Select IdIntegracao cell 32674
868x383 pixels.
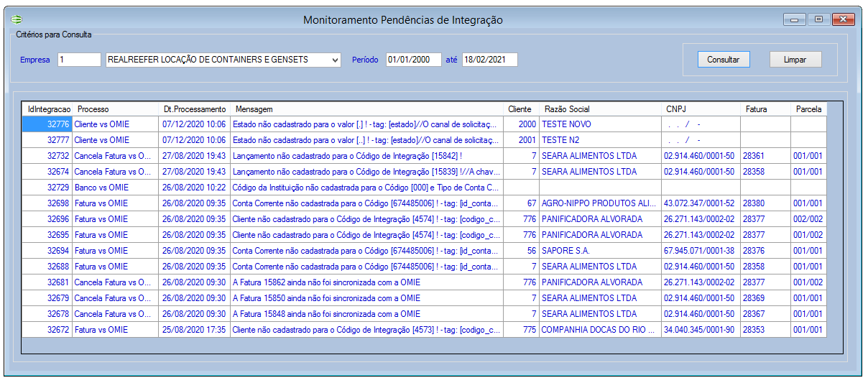(47, 172)
